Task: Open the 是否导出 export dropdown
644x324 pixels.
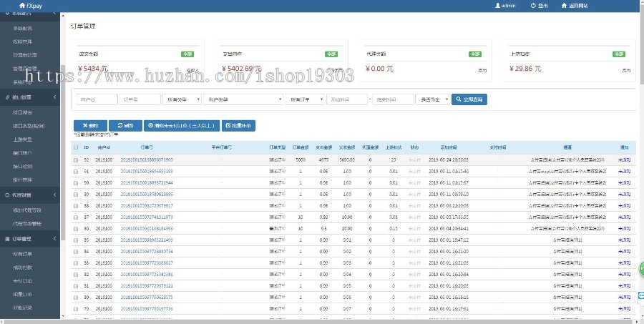Action: [x=432, y=99]
